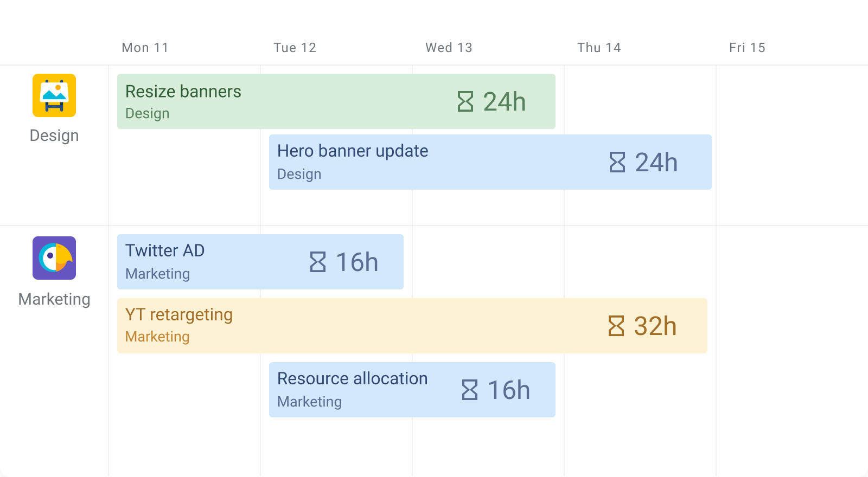
Task: Click the hourglass icon on Twitter AD
Action: (x=317, y=261)
